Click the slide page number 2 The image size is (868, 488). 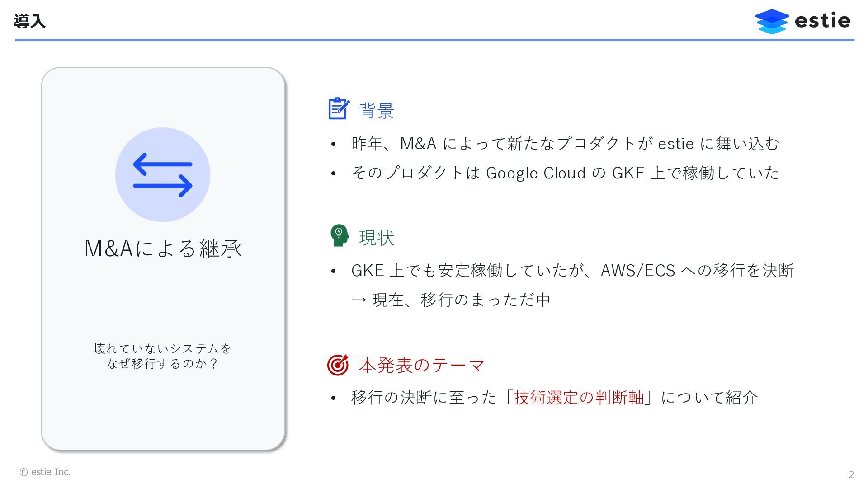(x=851, y=474)
